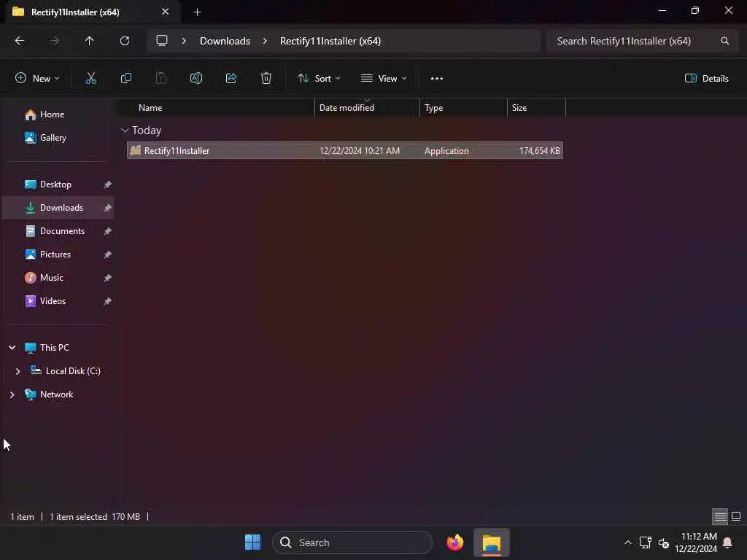
Task: Click the PC icon in address bar
Action: tap(162, 41)
